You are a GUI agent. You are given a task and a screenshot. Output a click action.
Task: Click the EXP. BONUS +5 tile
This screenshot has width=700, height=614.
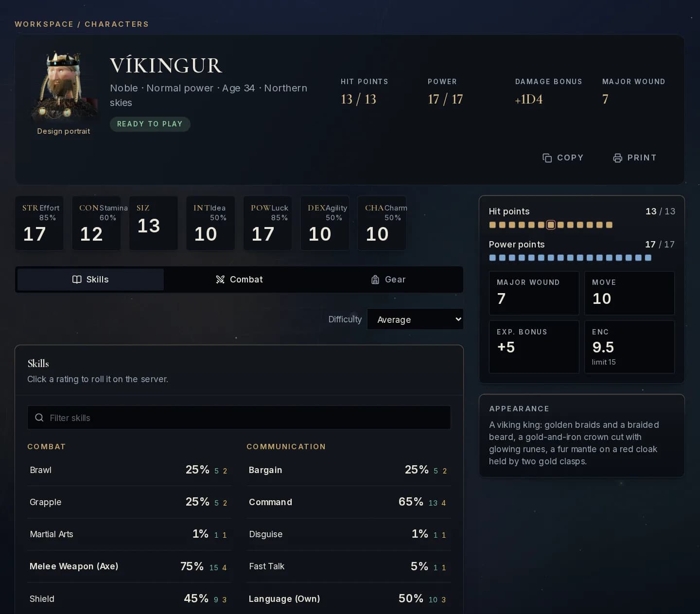[534, 347]
